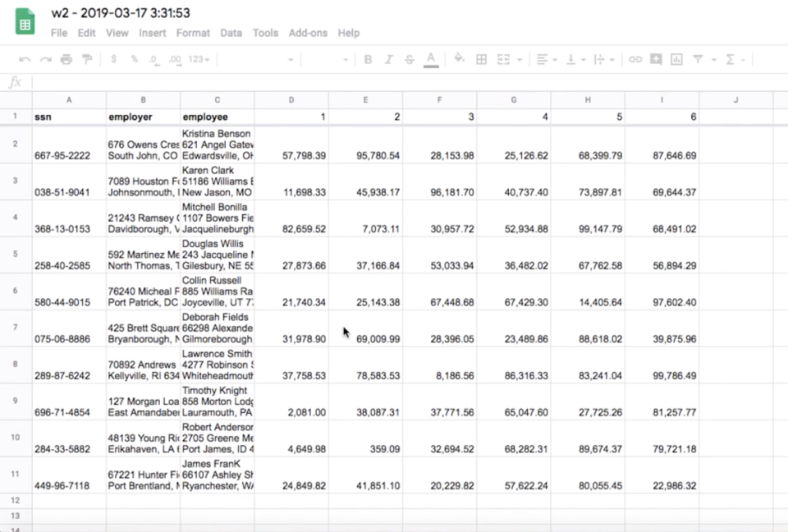This screenshot has height=532, width=788.
Task: Open the File menu
Action: (x=59, y=33)
